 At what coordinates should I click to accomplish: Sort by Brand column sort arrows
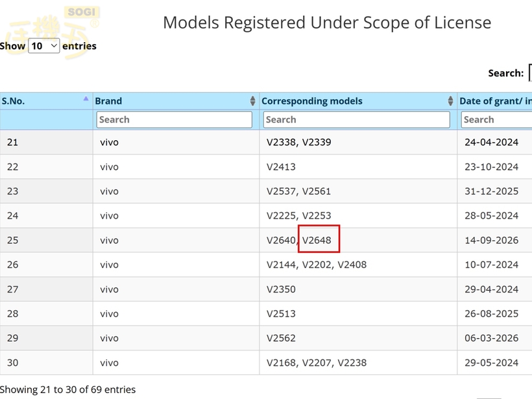point(252,101)
